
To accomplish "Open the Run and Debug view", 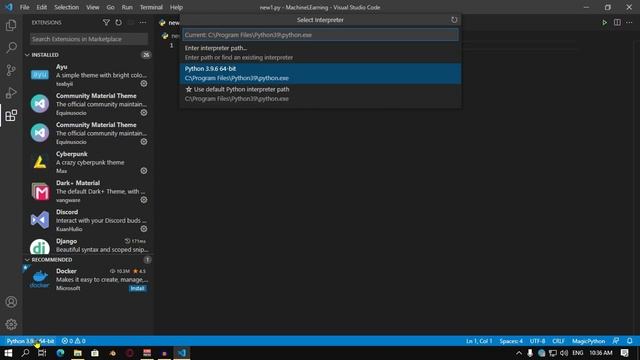I will pyautogui.click(x=11, y=93).
